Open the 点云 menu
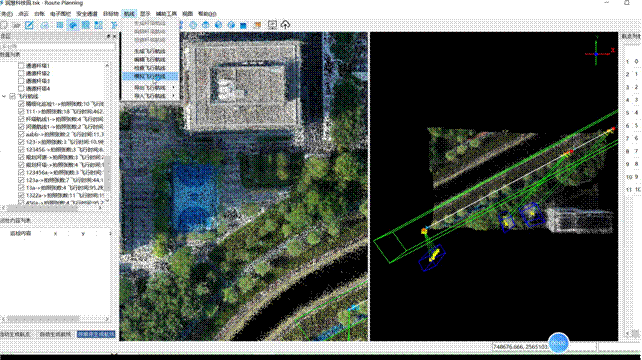The width and height of the screenshot is (642, 360). (x=23, y=14)
